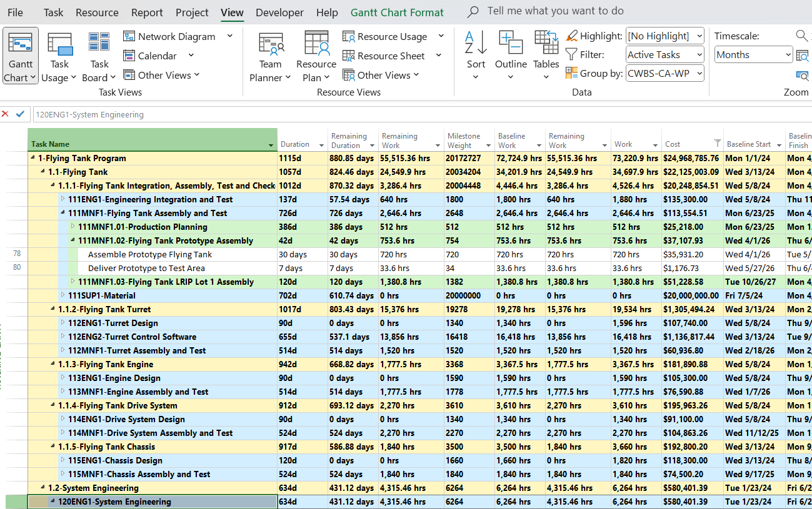The height and width of the screenshot is (509, 812).
Task: Click the Zoom magnifier icon
Action: coord(802,36)
